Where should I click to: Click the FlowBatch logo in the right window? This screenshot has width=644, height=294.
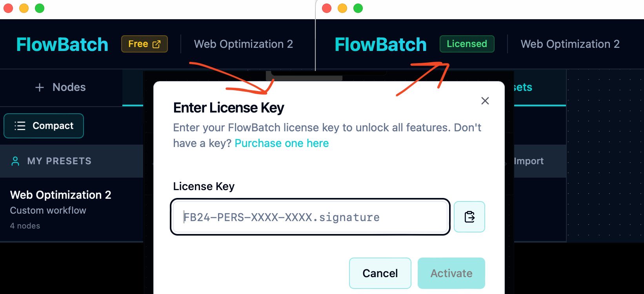(380, 44)
